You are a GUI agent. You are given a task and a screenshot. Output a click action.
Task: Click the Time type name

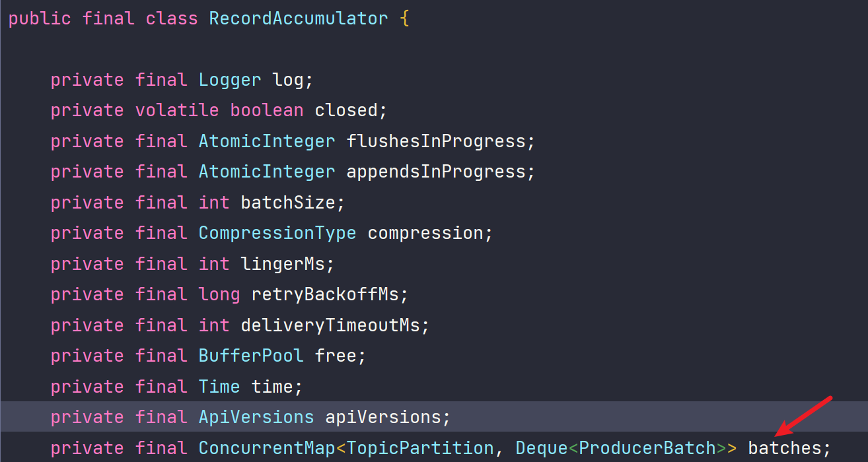coord(219,387)
